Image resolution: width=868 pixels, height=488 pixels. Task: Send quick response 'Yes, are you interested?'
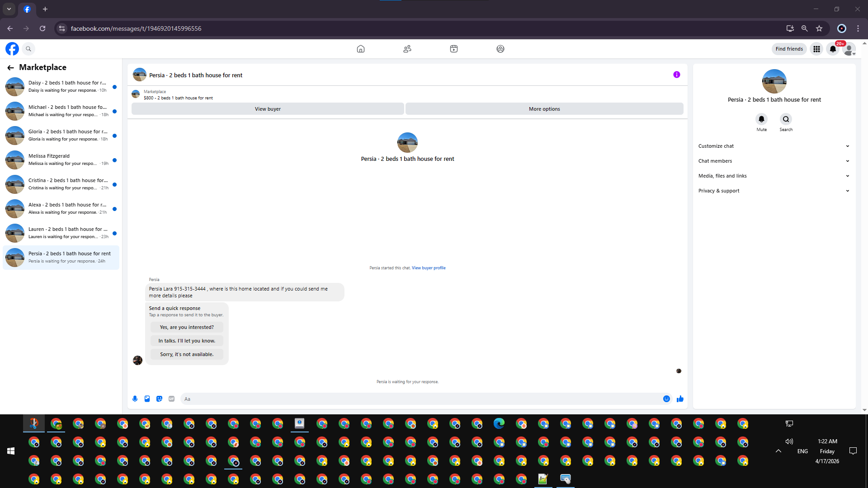coord(187,327)
